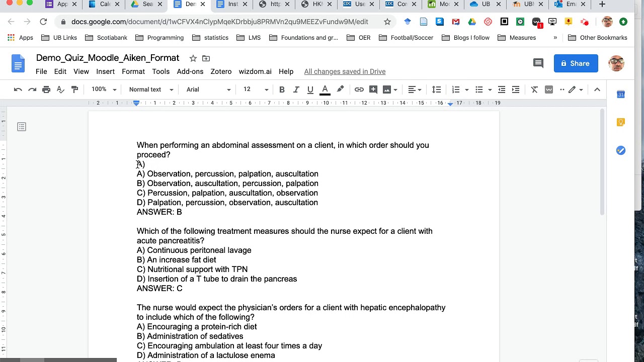Image resolution: width=644 pixels, height=362 pixels.
Task: Click the Redo icon in toolbar
Action: tap(32, 89)
